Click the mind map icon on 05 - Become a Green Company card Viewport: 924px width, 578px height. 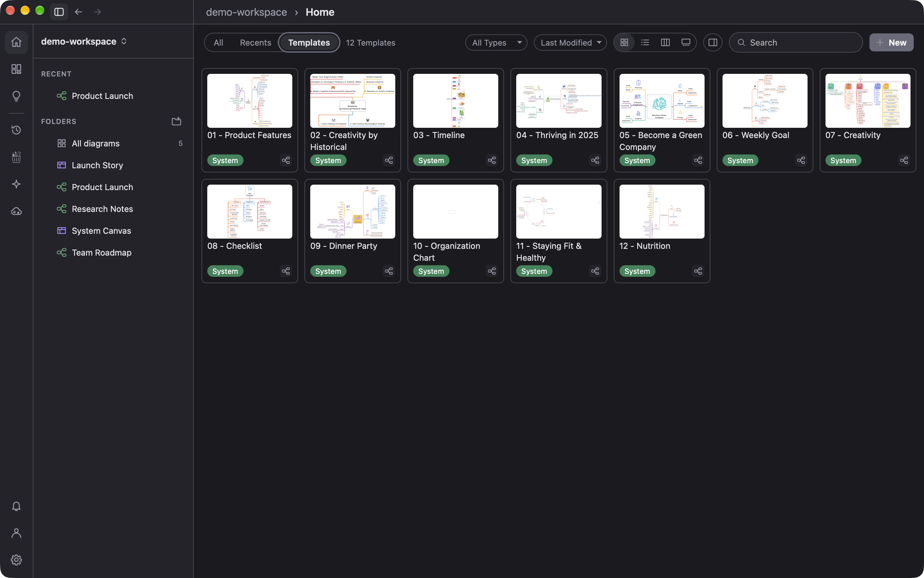click(698, 160)
